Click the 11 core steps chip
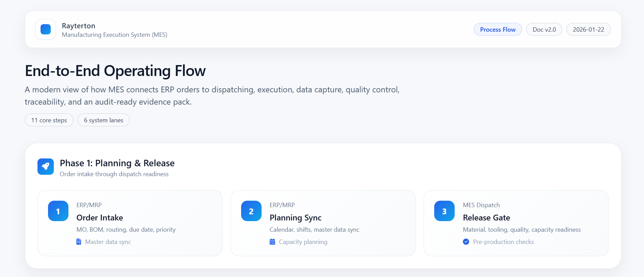 click(x=49, y=120)
